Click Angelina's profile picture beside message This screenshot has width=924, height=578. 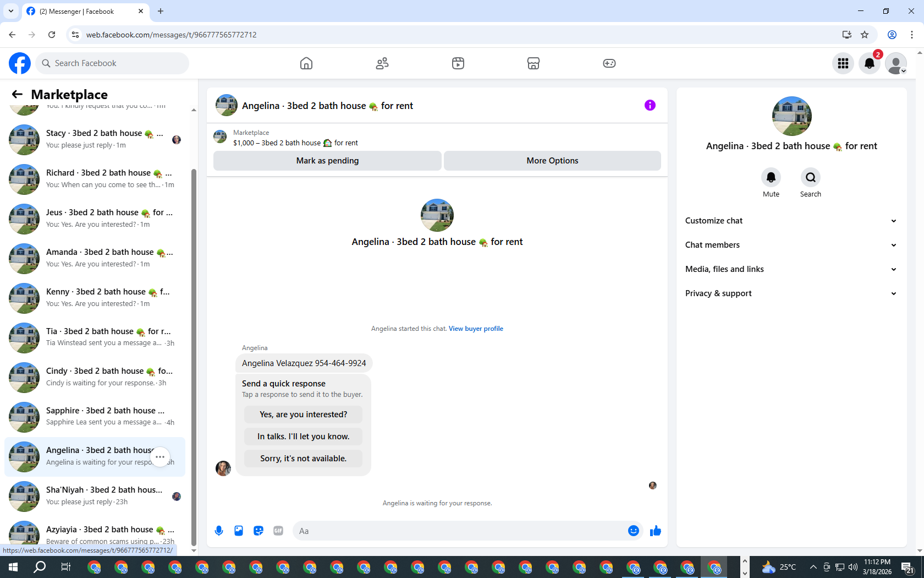[x=223, y=468]
